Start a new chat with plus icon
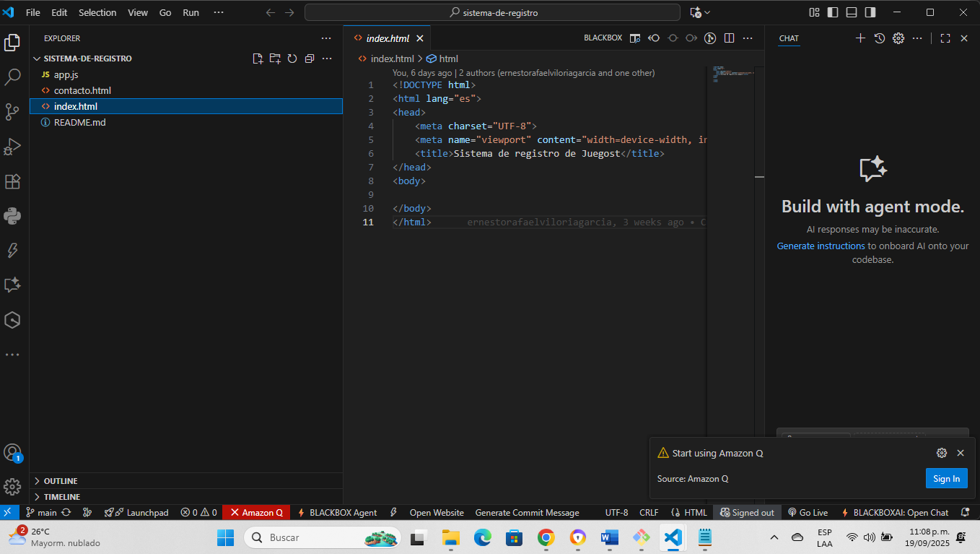 (x=860, y=38)
